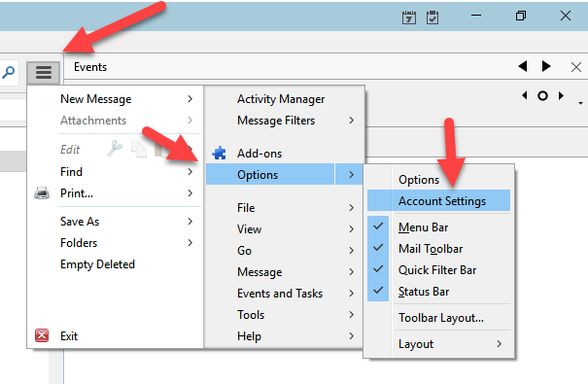Click the search magnifier icon
The width and height of the screenshot is (588, 384).
pos(9,72)
